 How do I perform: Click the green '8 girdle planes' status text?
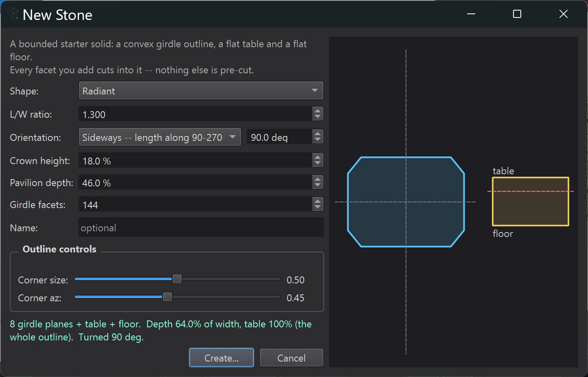pos(161,331)
